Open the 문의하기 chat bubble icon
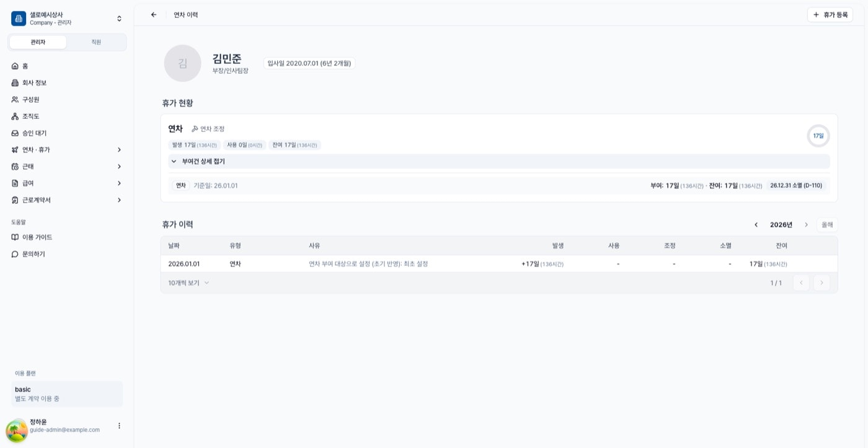 (x=15, y=254)
